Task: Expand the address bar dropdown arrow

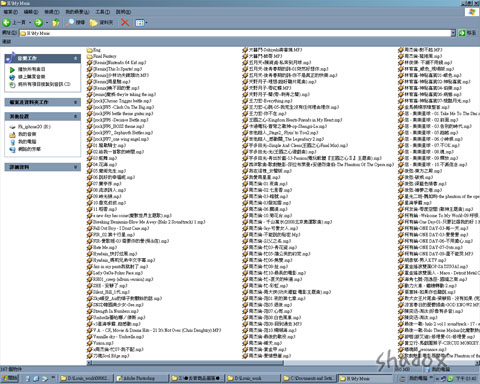Action: click(453, 33)
